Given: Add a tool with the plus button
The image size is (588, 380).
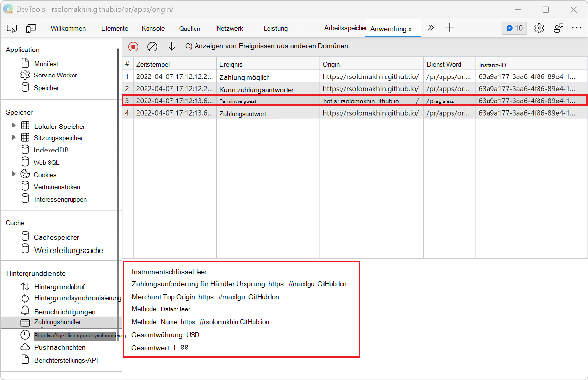Looking at the screenshot, I should coord(449,28).
